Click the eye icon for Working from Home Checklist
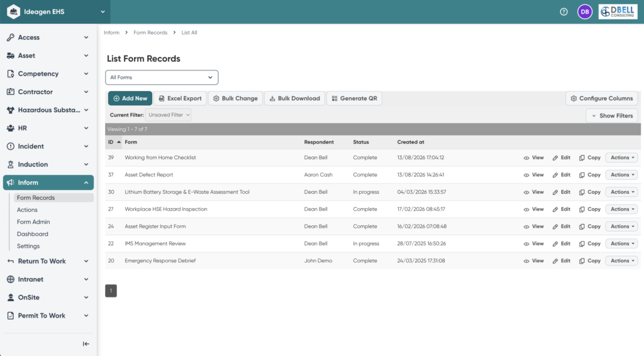 [526, 158]
